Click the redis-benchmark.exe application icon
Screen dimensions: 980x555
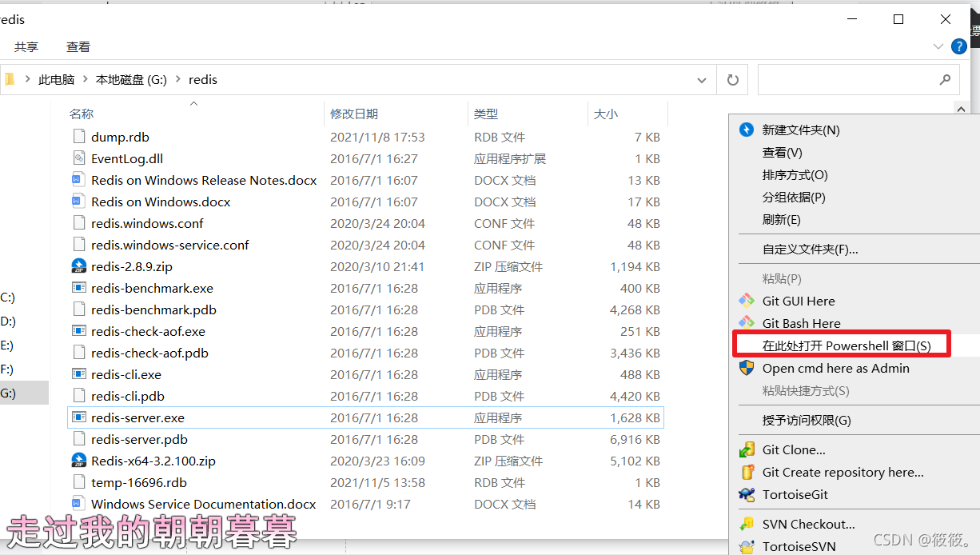(x=78, y=288)
